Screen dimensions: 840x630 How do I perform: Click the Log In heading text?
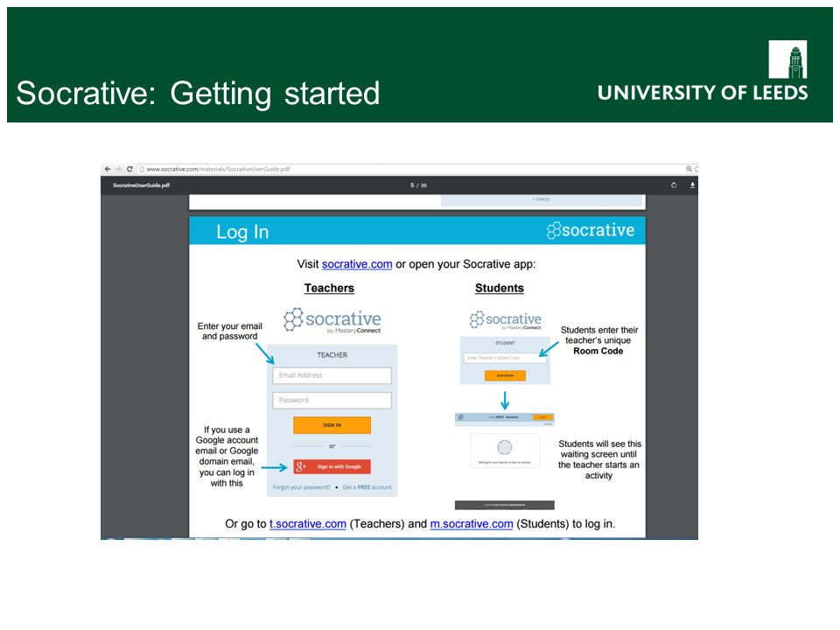[242, 232]
